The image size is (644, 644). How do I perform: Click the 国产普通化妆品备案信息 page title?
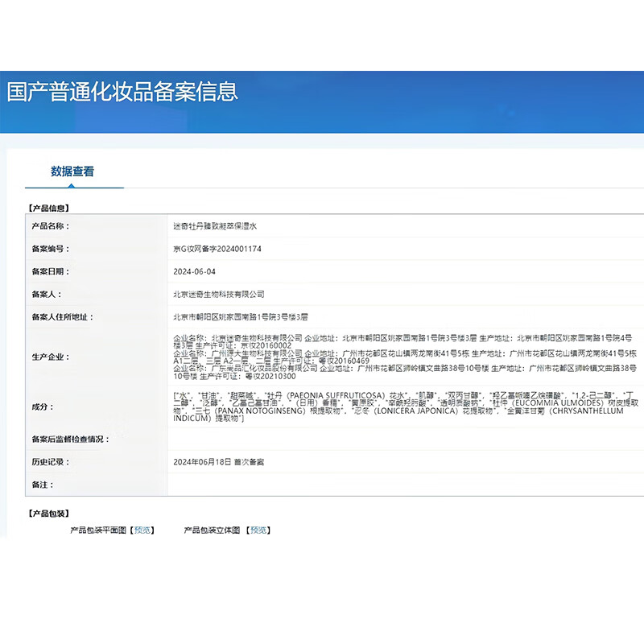point(122,91)
